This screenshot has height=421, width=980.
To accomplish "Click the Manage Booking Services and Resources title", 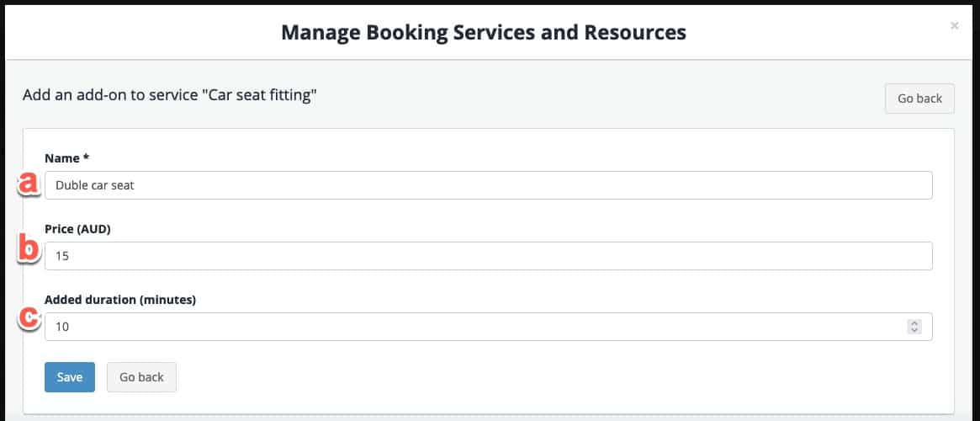I will click(x=484, y=33).
